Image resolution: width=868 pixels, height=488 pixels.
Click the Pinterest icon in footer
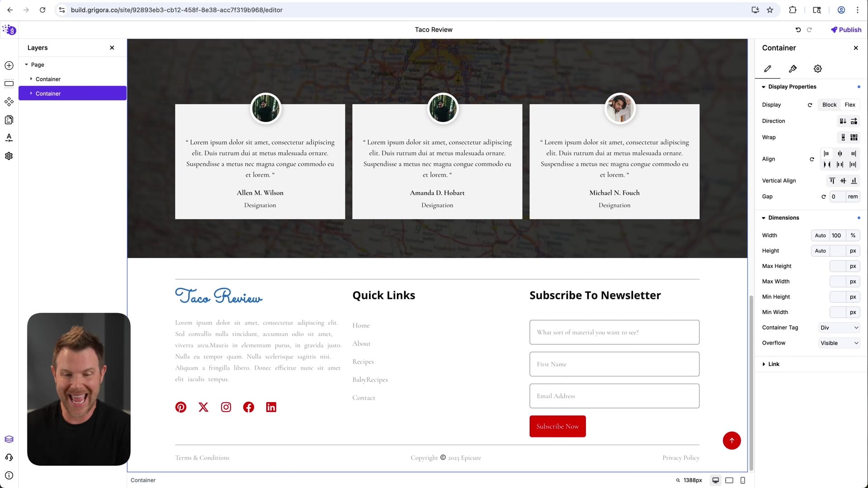tap(181, 407)
